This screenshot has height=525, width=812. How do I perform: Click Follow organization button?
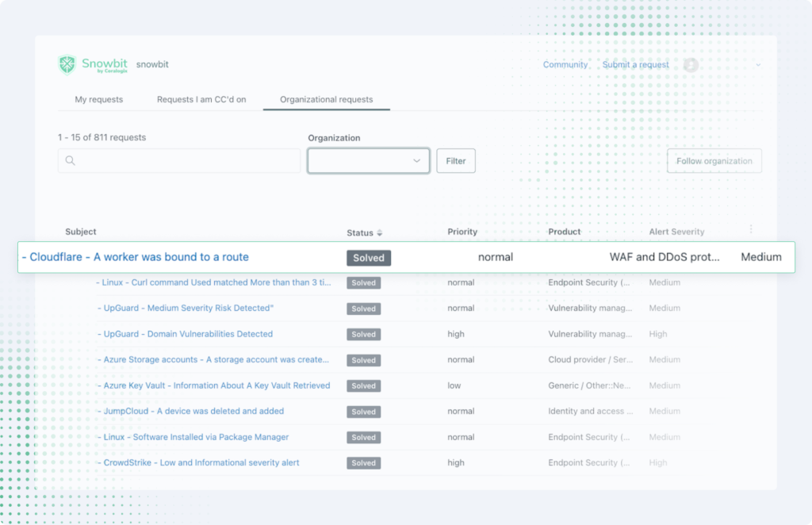[714, 160]
